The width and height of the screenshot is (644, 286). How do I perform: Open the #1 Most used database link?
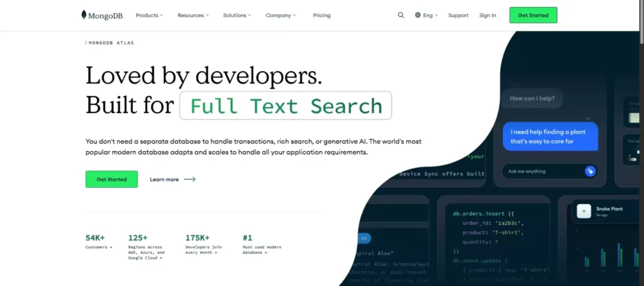pyautogui.click(x=262, y=245)
